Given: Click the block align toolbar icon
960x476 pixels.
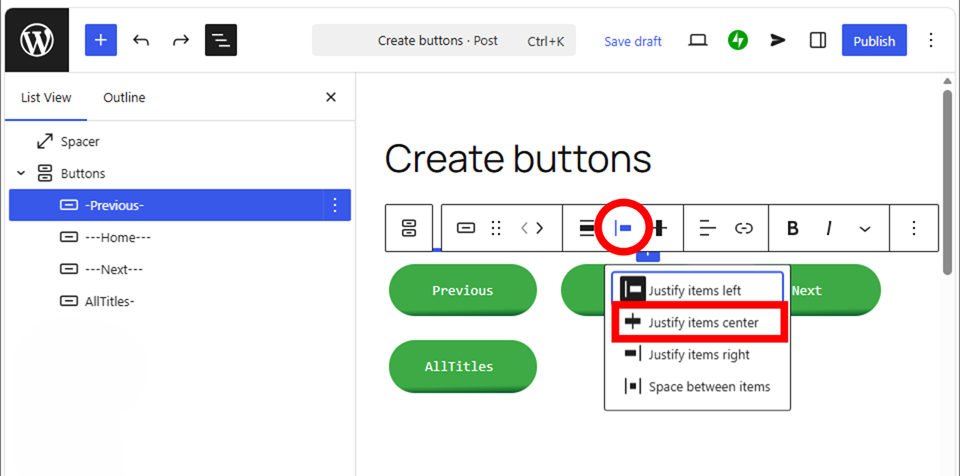Looking at the screenshot, I should 587,228.
